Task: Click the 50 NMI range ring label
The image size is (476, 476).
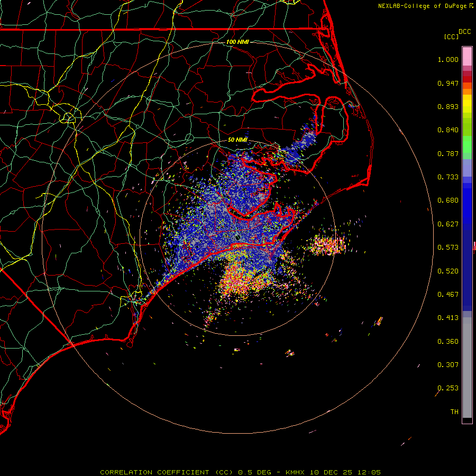Action: pyautogui.click(x=237, y=140)
